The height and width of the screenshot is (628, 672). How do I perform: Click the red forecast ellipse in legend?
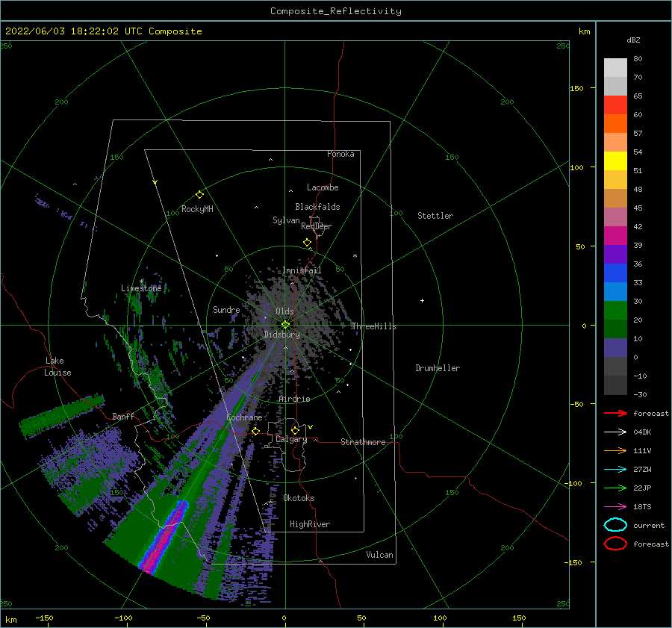pos(615,544)
